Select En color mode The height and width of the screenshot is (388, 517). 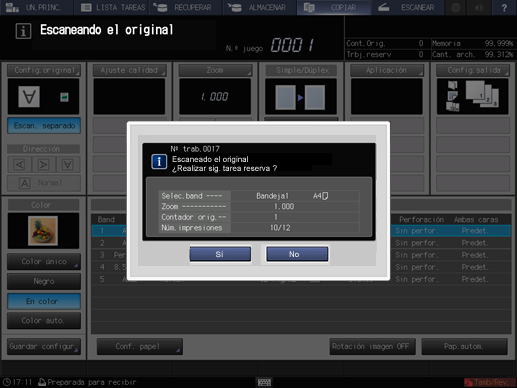click(x=44, y=301)
